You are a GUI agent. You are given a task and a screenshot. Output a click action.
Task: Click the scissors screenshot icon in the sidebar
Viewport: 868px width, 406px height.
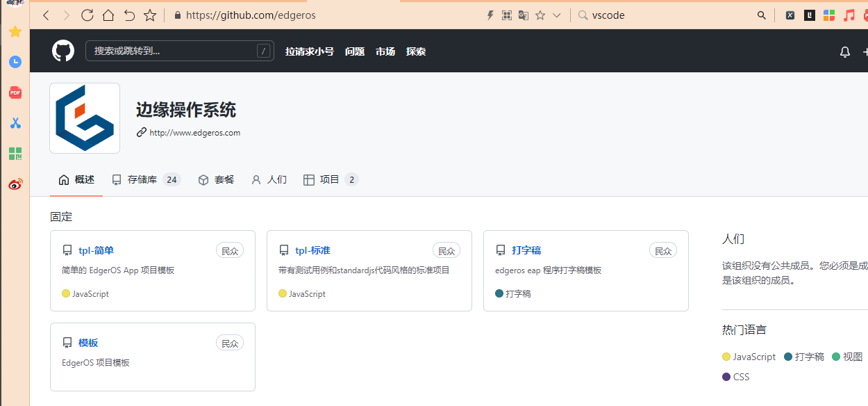pyautogui.click(x=15, y=123)
